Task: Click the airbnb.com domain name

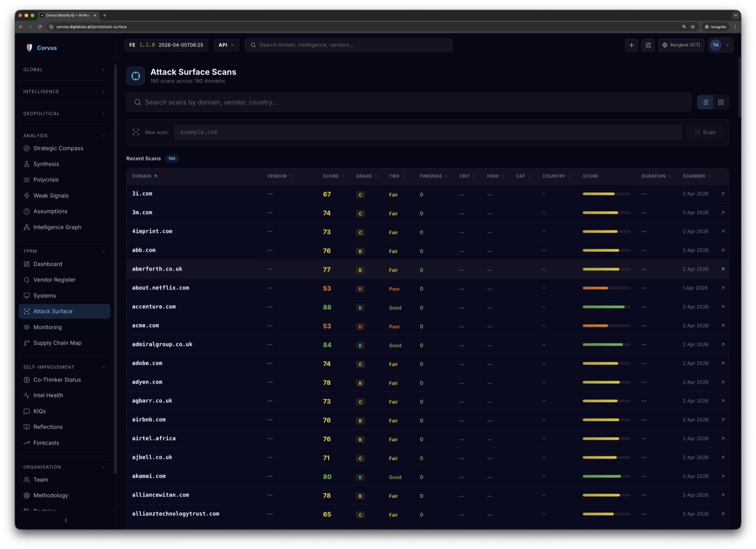Action: click(149, 419)
